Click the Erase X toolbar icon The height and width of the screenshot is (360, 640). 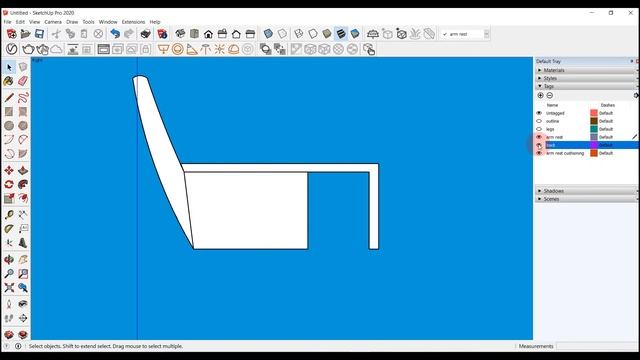point(98,34)
